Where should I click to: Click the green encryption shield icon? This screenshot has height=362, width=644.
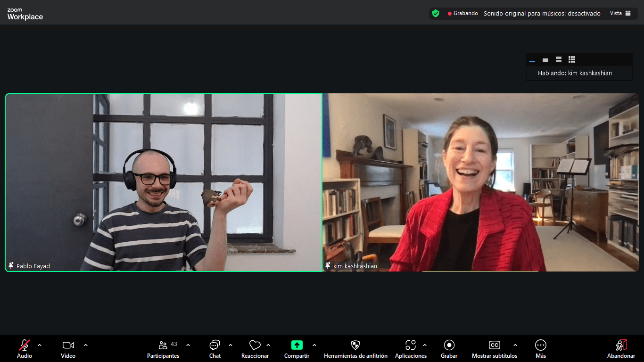coord(436,13)
